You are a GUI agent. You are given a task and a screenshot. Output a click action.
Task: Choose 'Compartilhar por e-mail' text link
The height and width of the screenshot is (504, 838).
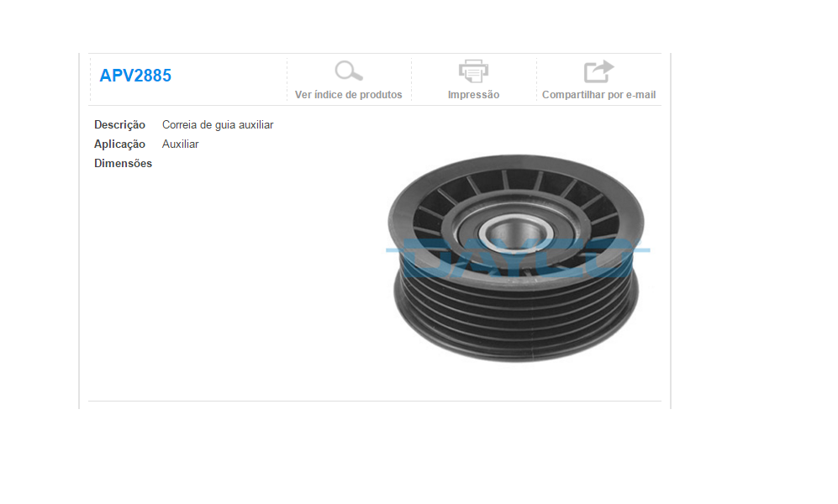[598, 94]
